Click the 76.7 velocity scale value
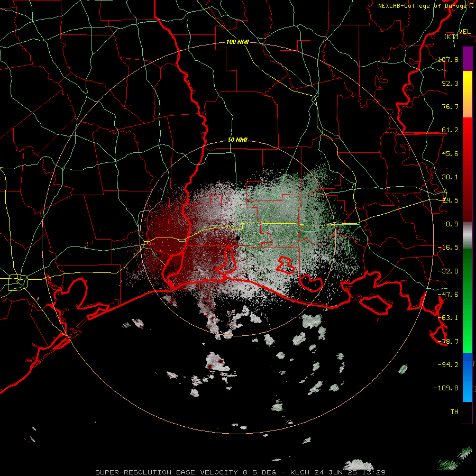The image size is (476, 476). click(450, 106)
